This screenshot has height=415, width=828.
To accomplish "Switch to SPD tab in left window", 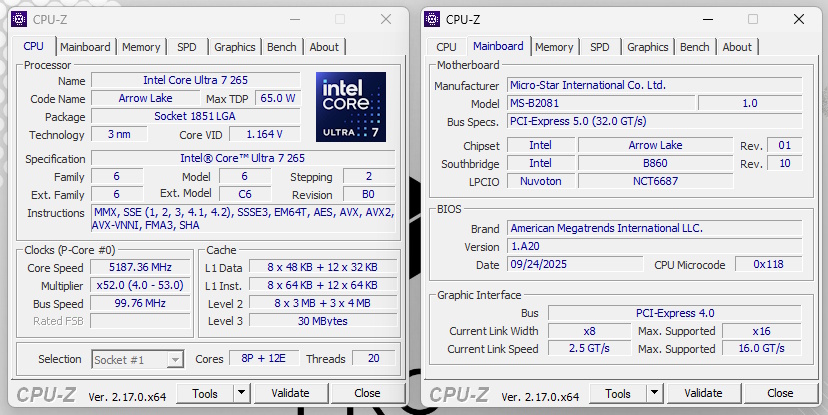I will click(187, 47).
